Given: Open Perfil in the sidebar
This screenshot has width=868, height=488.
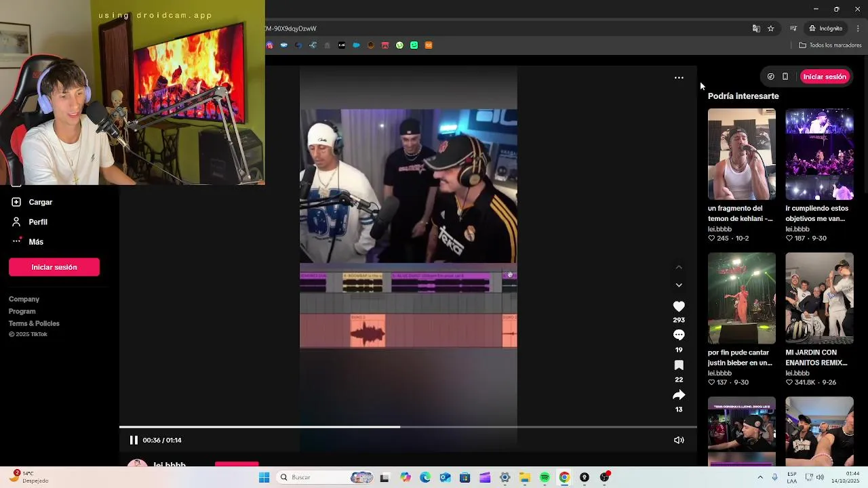Looking at the screenshot, I should click(x=38, y=222).
